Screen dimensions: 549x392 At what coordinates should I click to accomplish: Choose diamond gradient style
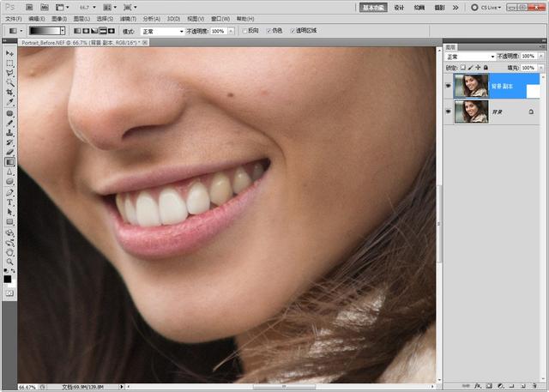tap(112, 31)
